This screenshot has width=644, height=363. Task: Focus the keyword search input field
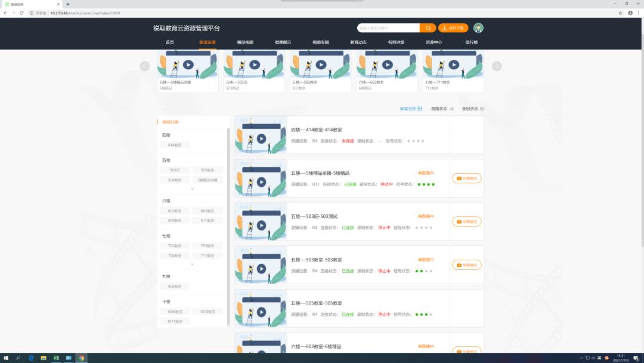tap(388, 28)
